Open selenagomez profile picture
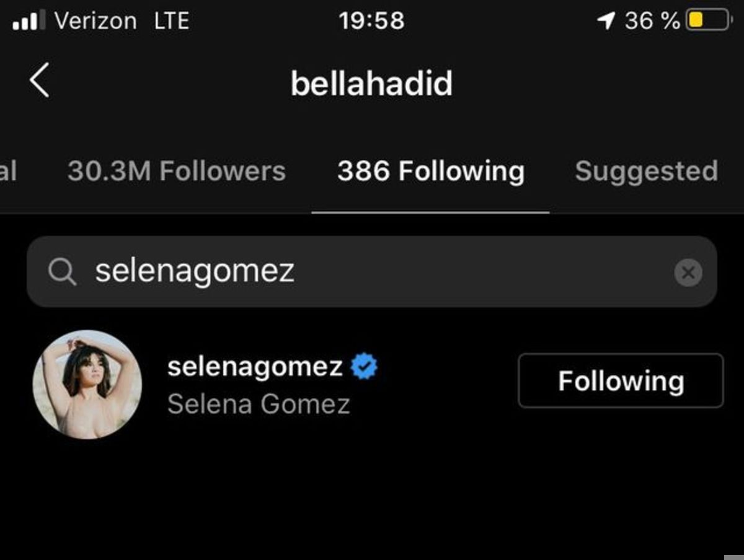Image resolution: width=744 pixels, height=560 pixels. click(x=87, y=384)
